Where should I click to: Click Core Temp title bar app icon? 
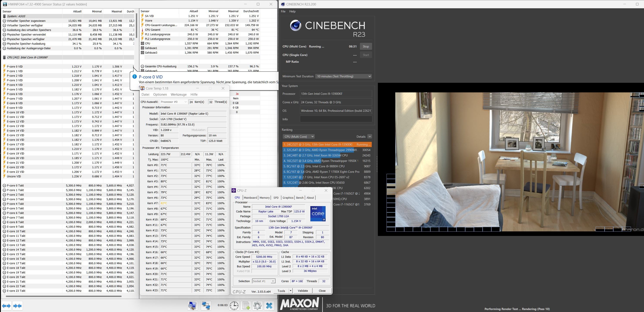point(142,88)
